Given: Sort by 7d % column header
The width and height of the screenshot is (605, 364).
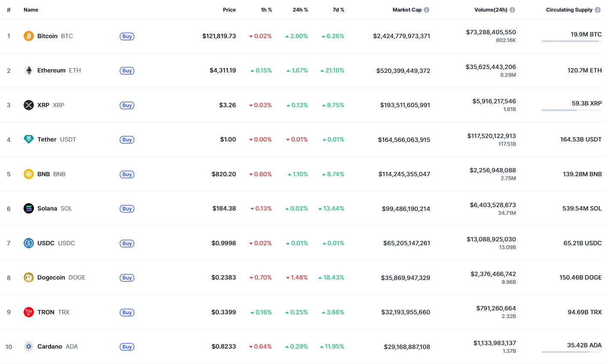Looking at the screenshot, I should click(339, 10).
